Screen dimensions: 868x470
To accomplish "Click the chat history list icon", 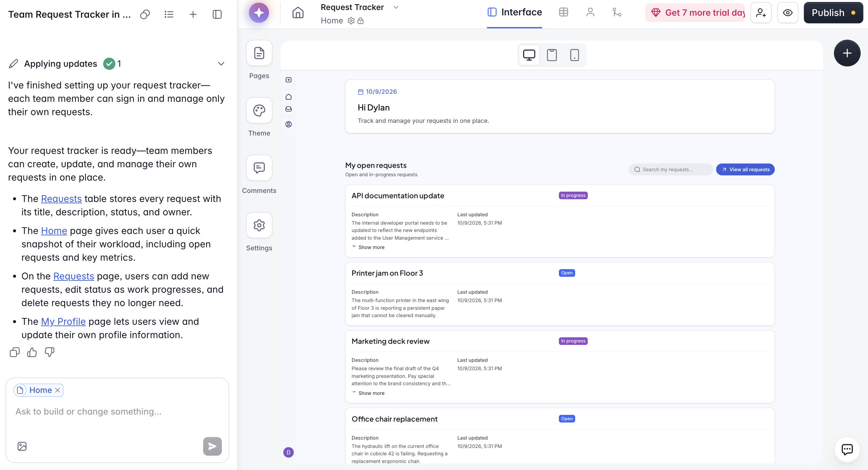I will point(169,14).
